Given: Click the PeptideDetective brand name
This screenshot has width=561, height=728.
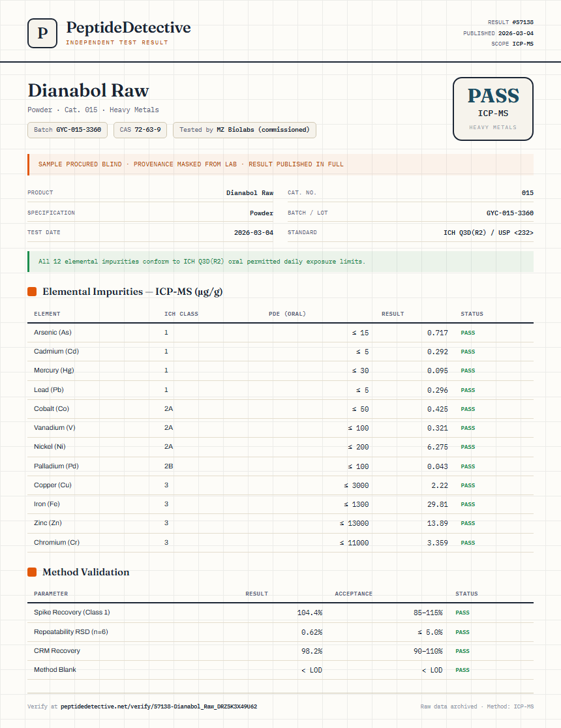Looking at the screenshot, I should [x=128, y=27].
